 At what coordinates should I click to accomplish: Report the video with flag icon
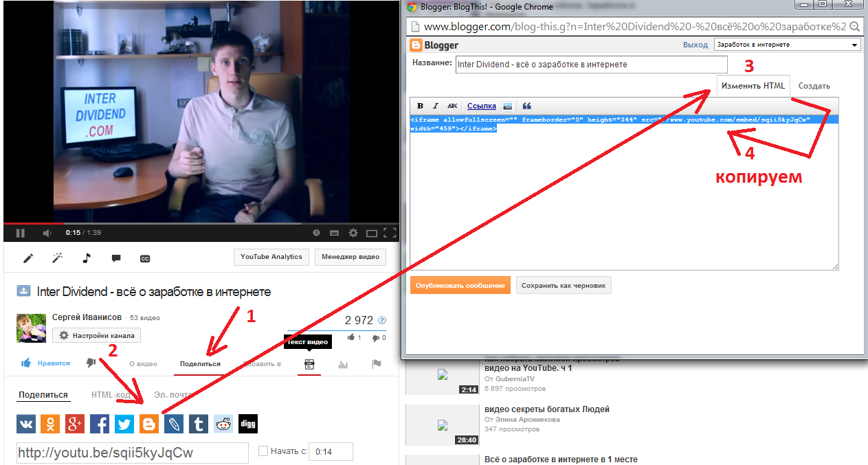(376, 364)
